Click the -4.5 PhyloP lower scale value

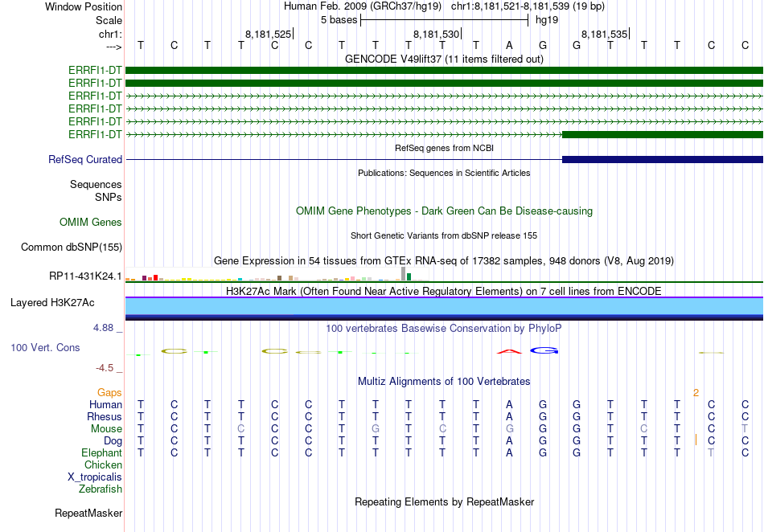point(105,368)
